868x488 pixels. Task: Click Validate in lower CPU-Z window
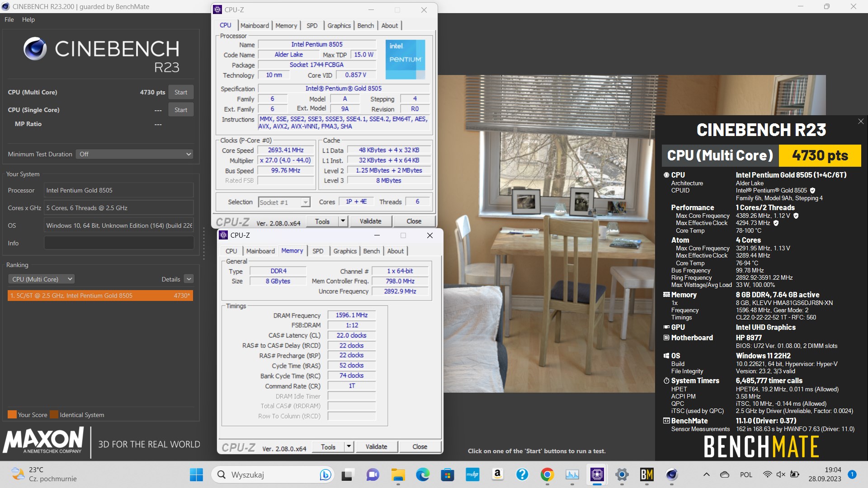(x=376, y=447)
